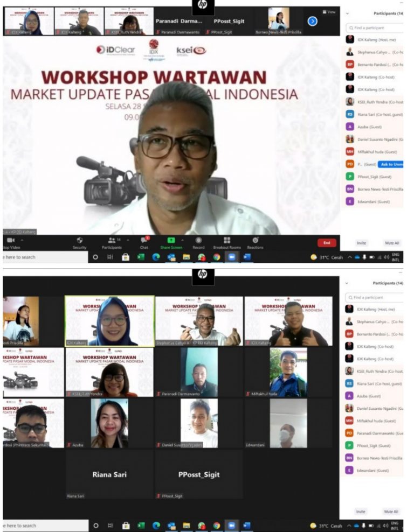The image size is (414, 532).
Task: Click PPosst_Sigit name tile in gallery
Action: [x=199, y=474]
